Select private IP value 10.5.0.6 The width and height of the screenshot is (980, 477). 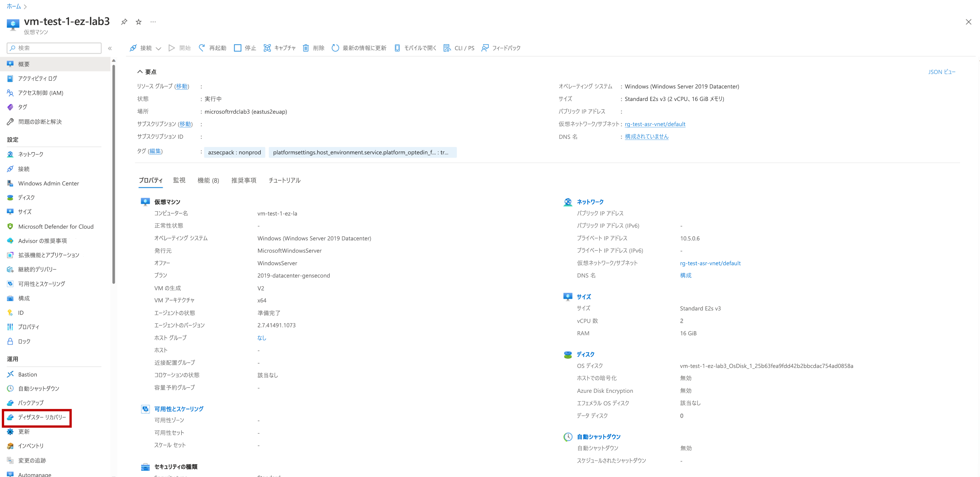[x=690, y=238]
